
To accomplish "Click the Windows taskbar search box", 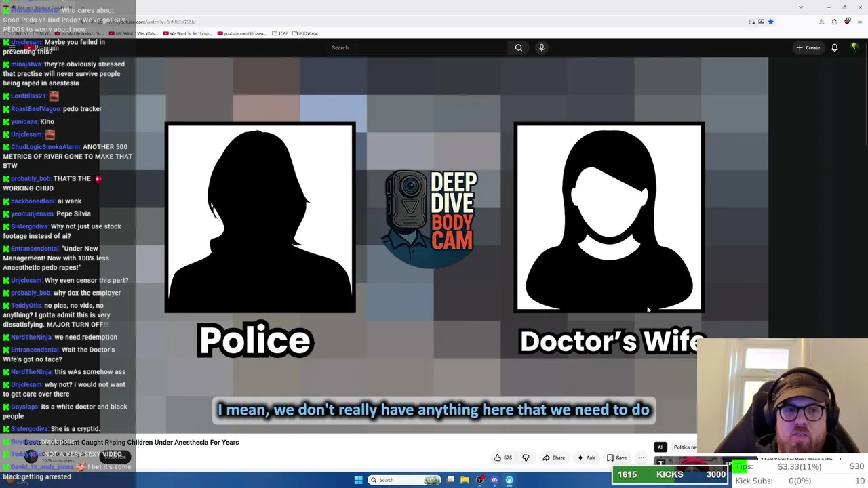I will pyautogui.click(x=404, y=480).
